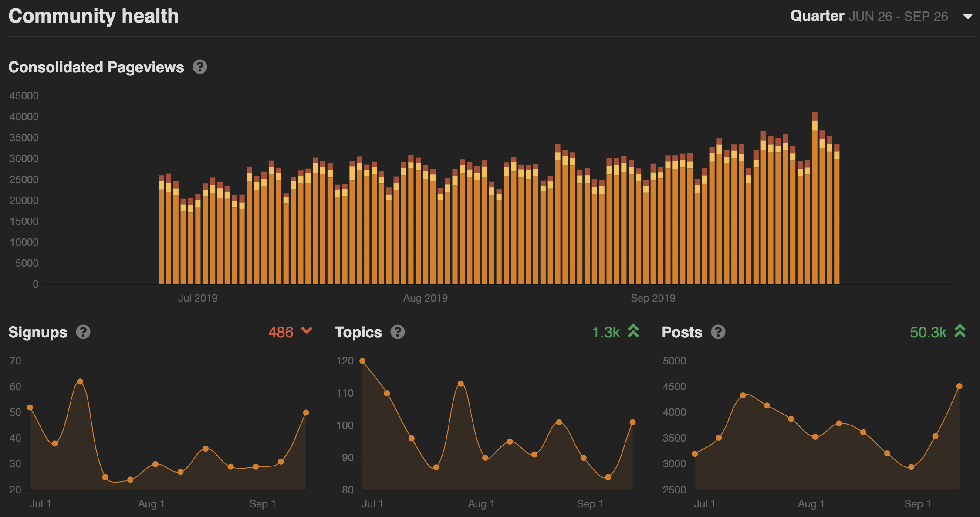Click the 3500 label on Posts axis
Viewport: 980px width, 517px height.
tap(674, 438)
